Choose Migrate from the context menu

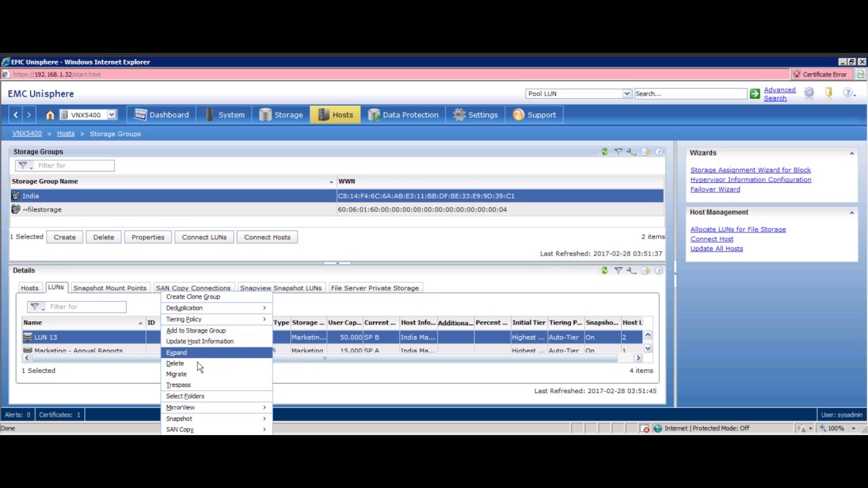point(216,374)
